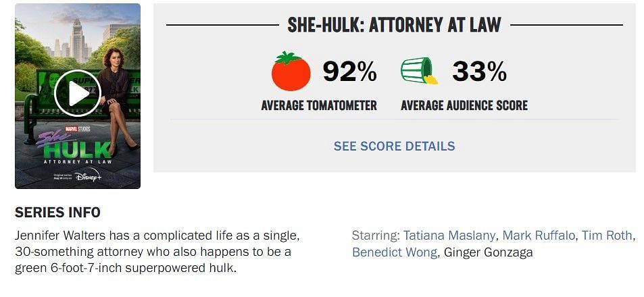Screen dimensions: 644x297
Task: Click the Jennifer Walters series description text
Action: 157,252
